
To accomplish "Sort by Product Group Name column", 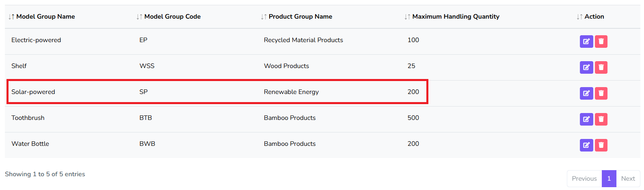I will click(300, 17).
